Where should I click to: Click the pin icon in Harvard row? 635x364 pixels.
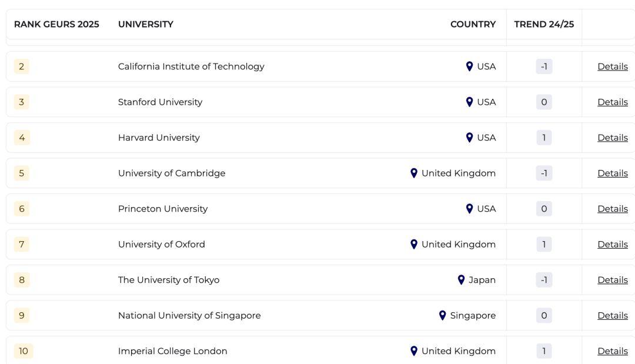coord(469,138)
